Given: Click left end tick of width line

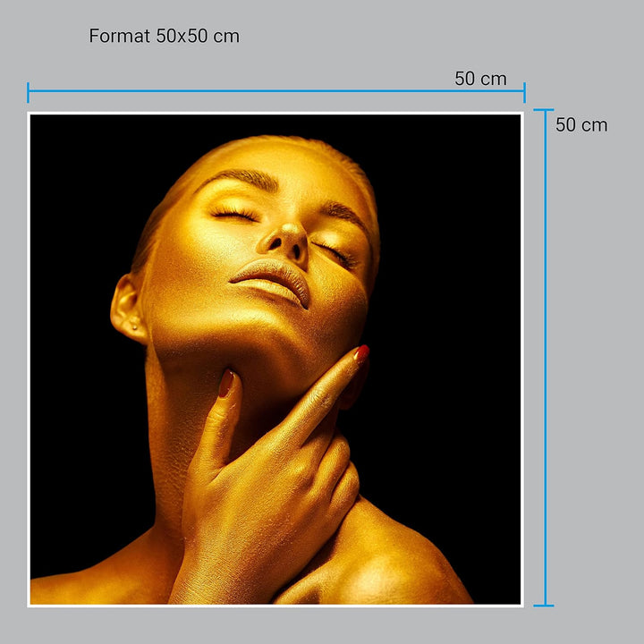Looking at the screenshot, I should click(x=29, y=92).
